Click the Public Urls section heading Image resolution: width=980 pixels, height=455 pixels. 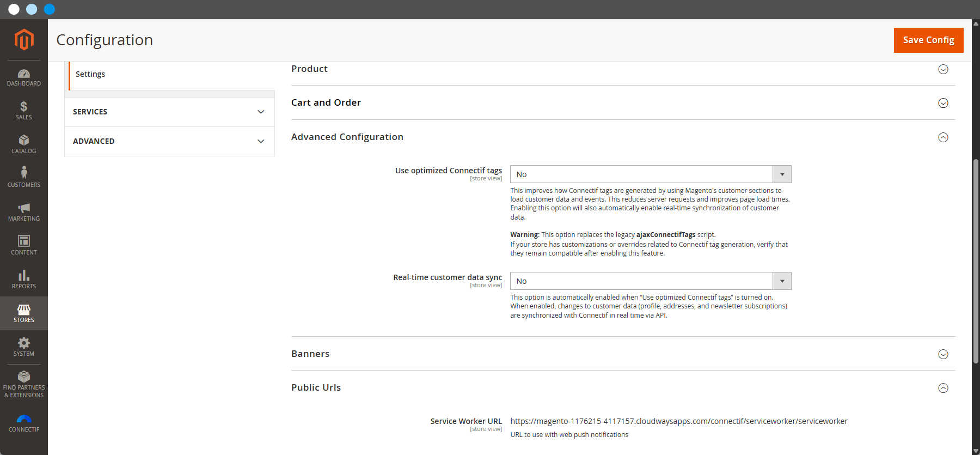(x=316, y=387)
